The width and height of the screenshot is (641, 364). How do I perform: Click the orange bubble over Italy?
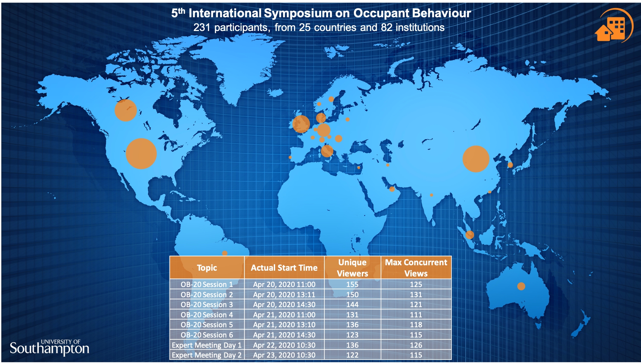click(327, 151)
